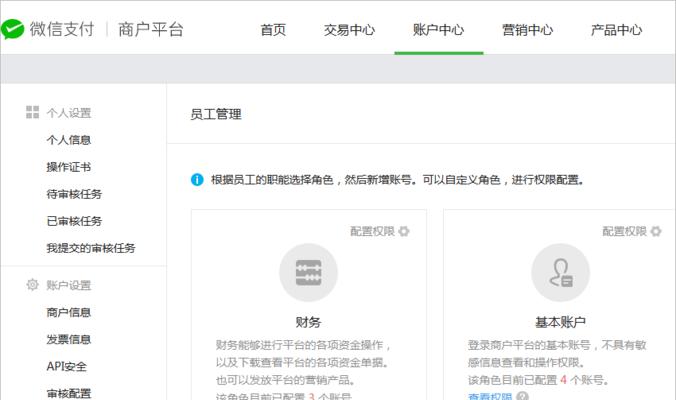This screenshot has height=400, width=676.
Task: Click the 查看权限 link under 基本账户
Action: pos(490,396)
